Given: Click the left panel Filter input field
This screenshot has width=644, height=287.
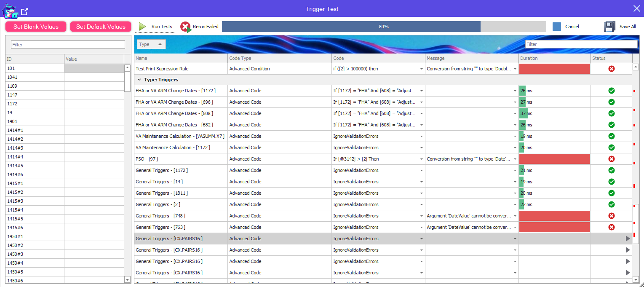Looking at the screenshot, I should tap(68, 45).
